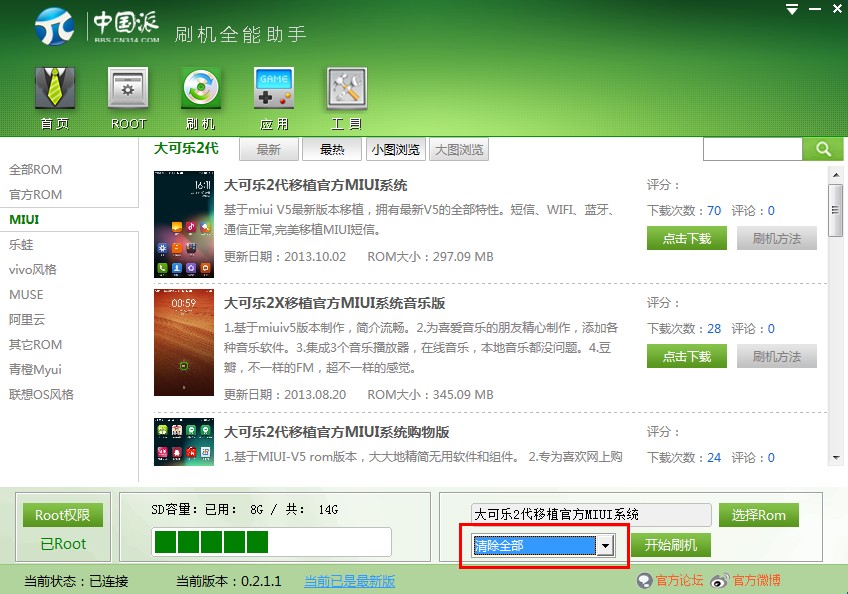This screenshot has width=848, height=594.
Task: Open the 清除全部 dropdown arrow
Action: point(606,545)
